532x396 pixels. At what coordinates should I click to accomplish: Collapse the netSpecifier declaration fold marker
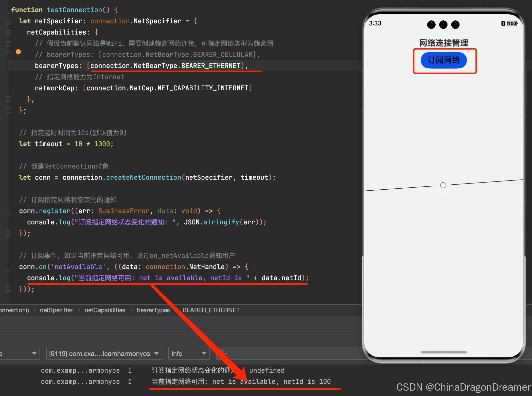(8, 21)
